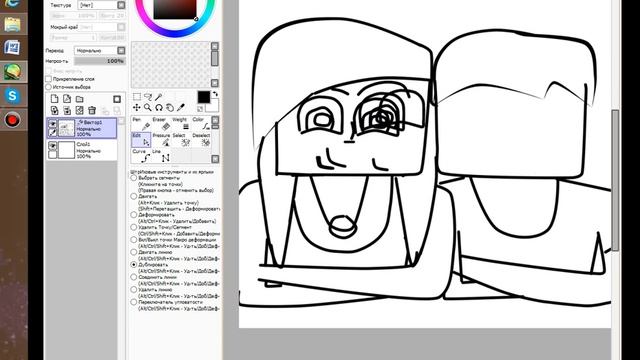The image size is (640, 360).
Task: Swap foreground and background colors arrow
Action: (215, 94)
